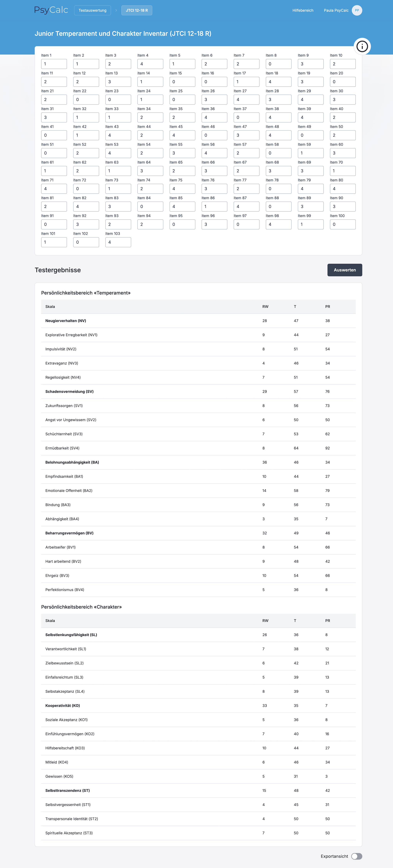The width and height of the screenshot is (393, 868).
Task: Toggle the Exportansicht switch
Action: click(356, 856)
